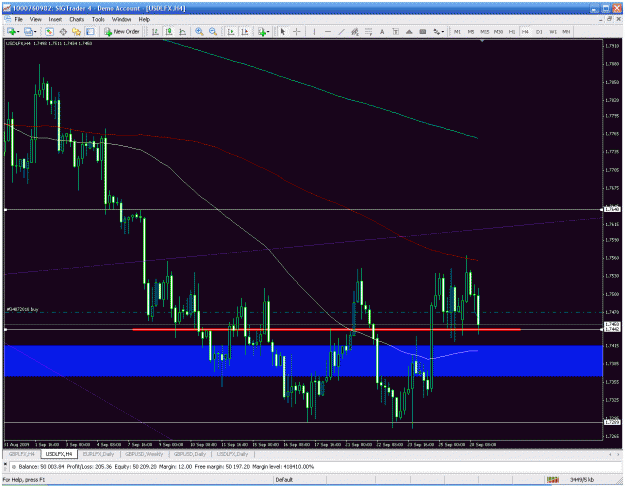Set timeframe to M15

pos(485,31)
